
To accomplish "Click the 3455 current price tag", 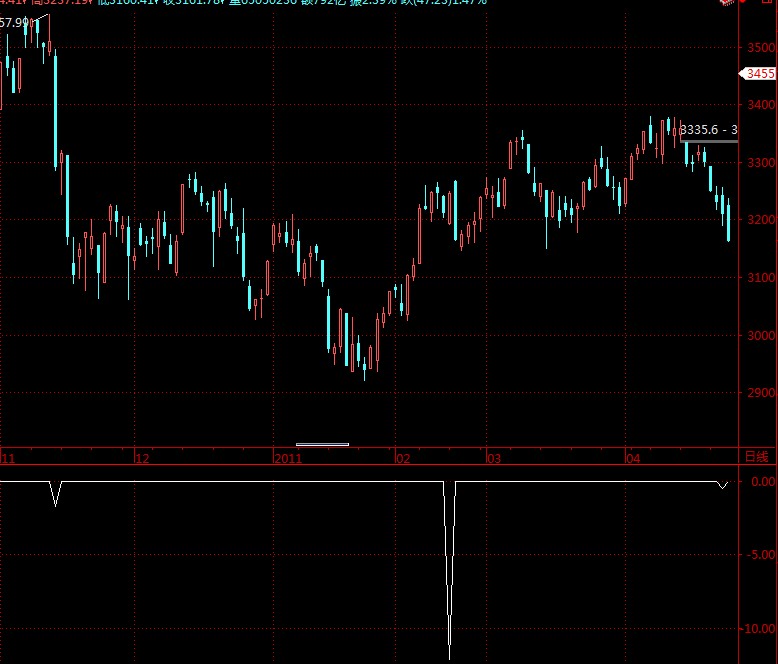I will click(759, 74).
